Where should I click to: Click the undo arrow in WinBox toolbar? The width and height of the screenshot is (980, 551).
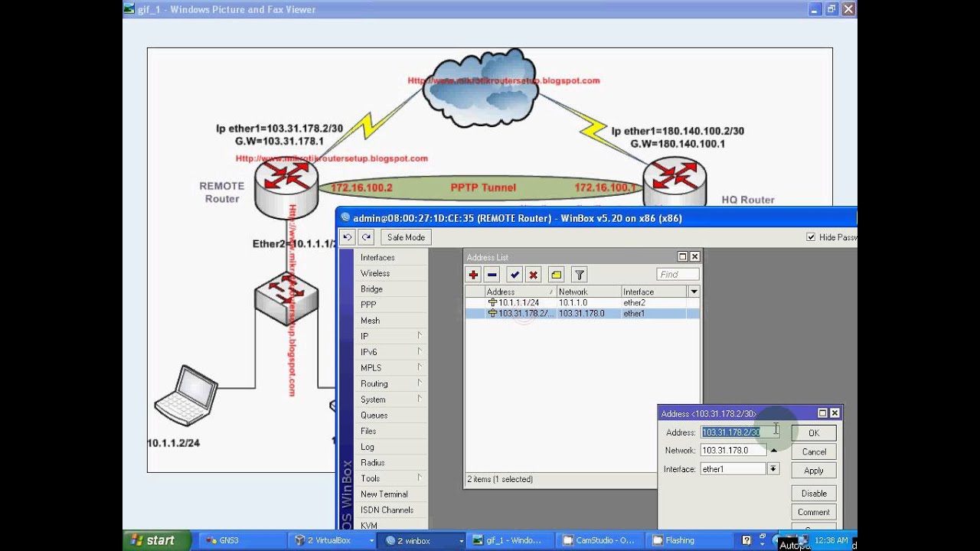348,237
